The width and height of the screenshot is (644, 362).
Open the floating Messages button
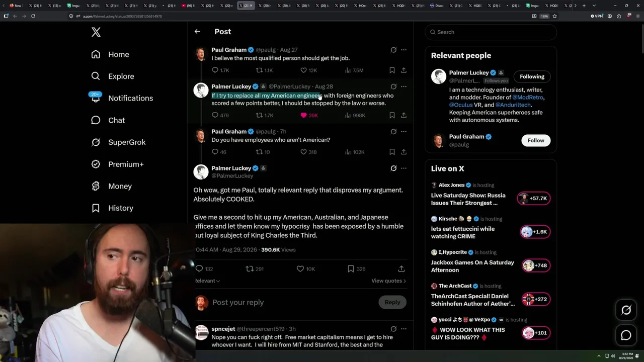626,335
